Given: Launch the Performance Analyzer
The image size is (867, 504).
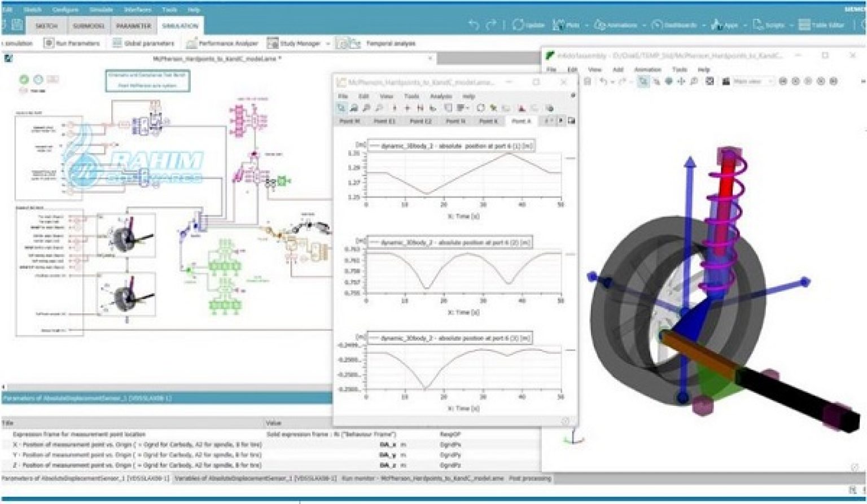Looking at the screenshot, I should click(x=226, y=43).
